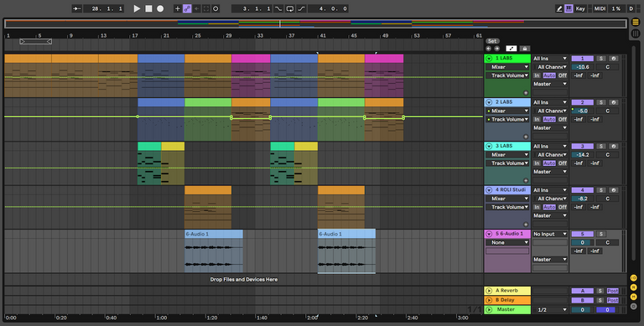Enable Key Map Mode

pos(580,8)
